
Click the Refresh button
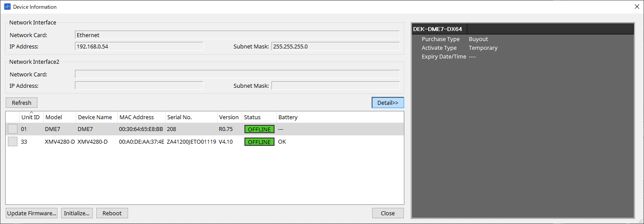[x=21, y=103]
